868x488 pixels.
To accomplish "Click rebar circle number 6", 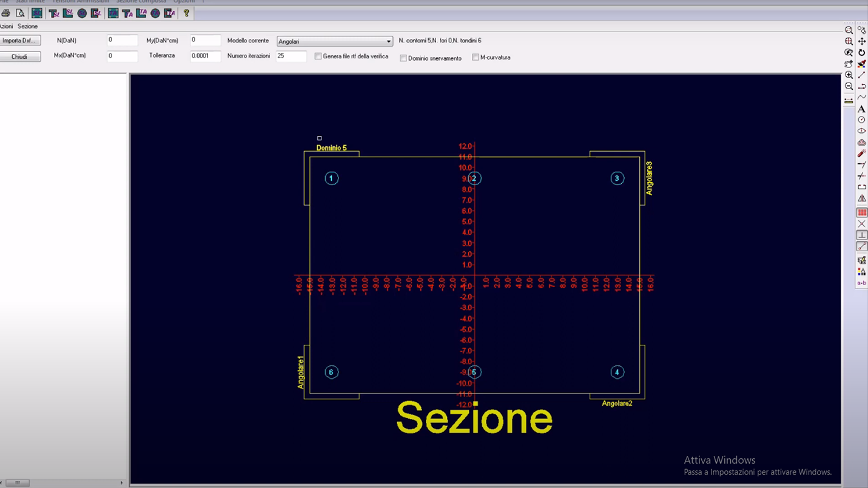I will pos(331,372).
